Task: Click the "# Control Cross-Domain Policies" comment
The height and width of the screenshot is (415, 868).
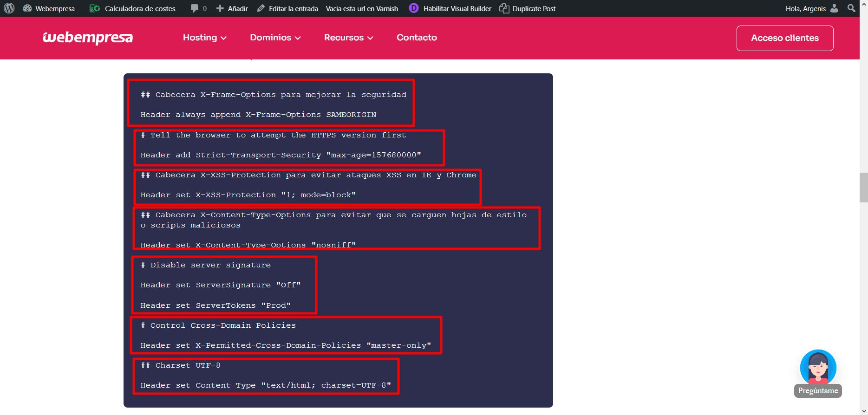Action: point(218,325)
